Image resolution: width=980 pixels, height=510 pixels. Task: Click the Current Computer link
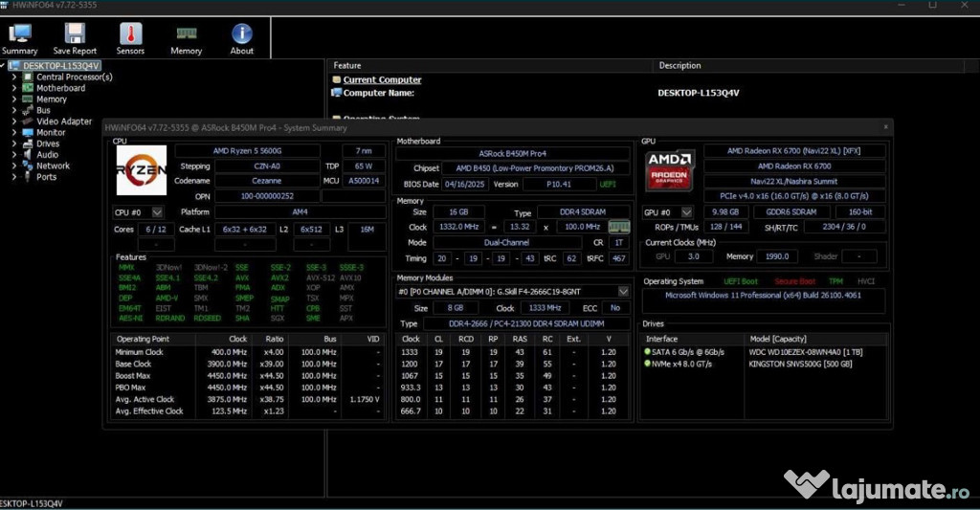pos(382,80)
